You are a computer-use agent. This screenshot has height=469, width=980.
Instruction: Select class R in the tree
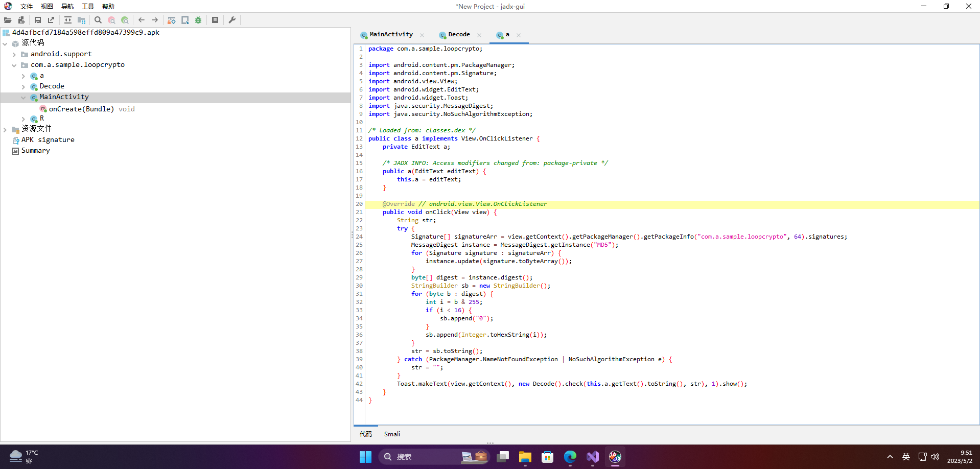[42, 119]
